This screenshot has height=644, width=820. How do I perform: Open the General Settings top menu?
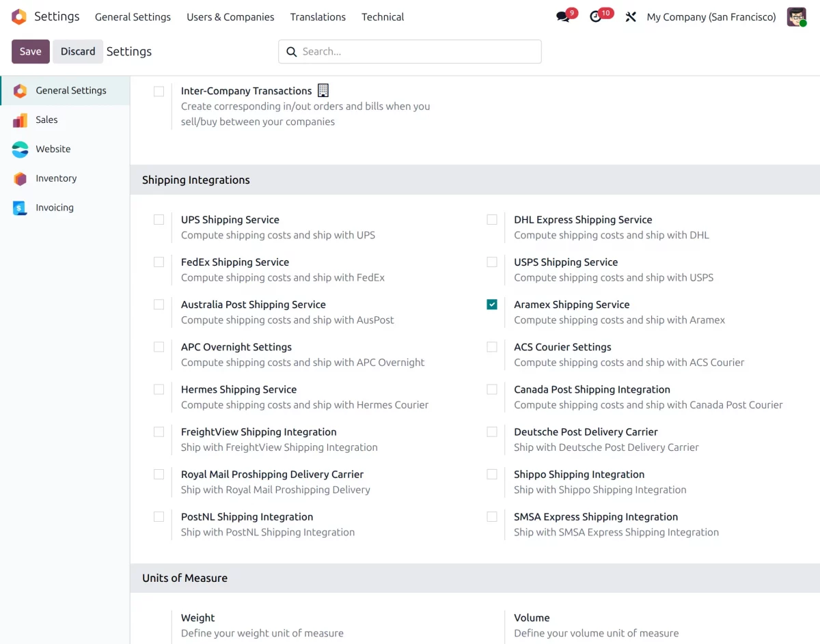click(x=133, y=17)
